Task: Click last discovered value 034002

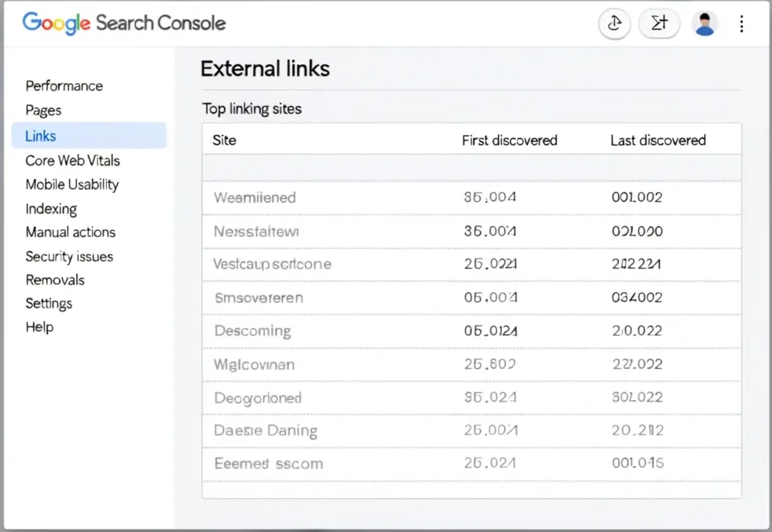Action: [x=637, y=297]
